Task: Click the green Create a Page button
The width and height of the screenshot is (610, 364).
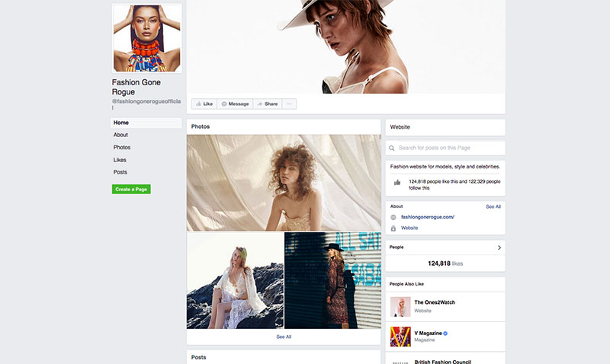Action: click(131, 189)
